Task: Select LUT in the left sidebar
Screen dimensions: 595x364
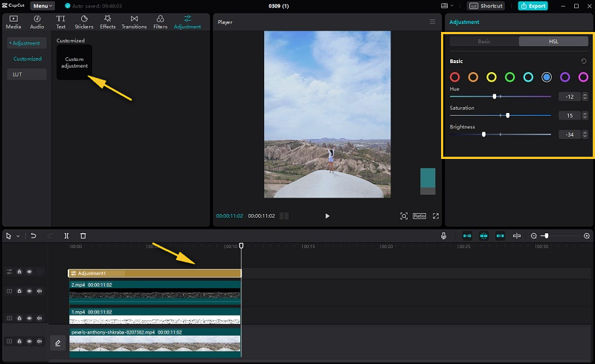Action: [x=27, y=74]
